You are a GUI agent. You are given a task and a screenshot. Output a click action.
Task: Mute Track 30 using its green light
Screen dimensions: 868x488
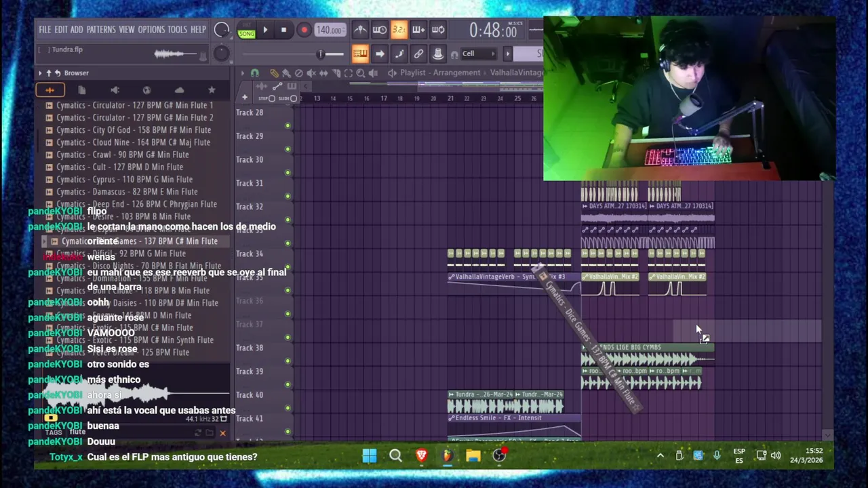pos(288,173)
